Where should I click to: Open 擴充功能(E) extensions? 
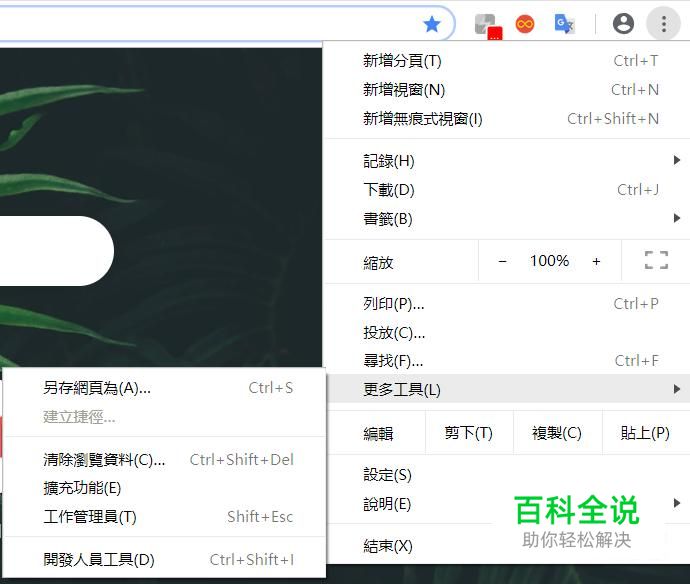click(165, 488)
